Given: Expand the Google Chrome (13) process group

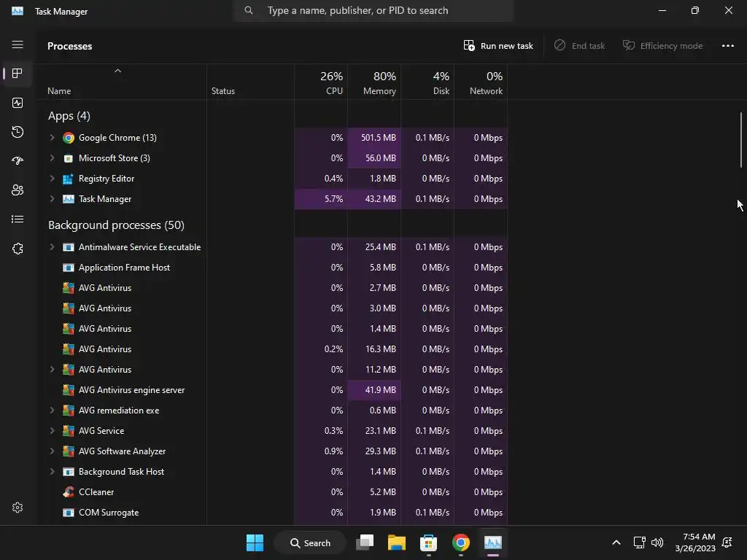Looking at the screenshot, I should pyautogui.click(x=52, y=138).
